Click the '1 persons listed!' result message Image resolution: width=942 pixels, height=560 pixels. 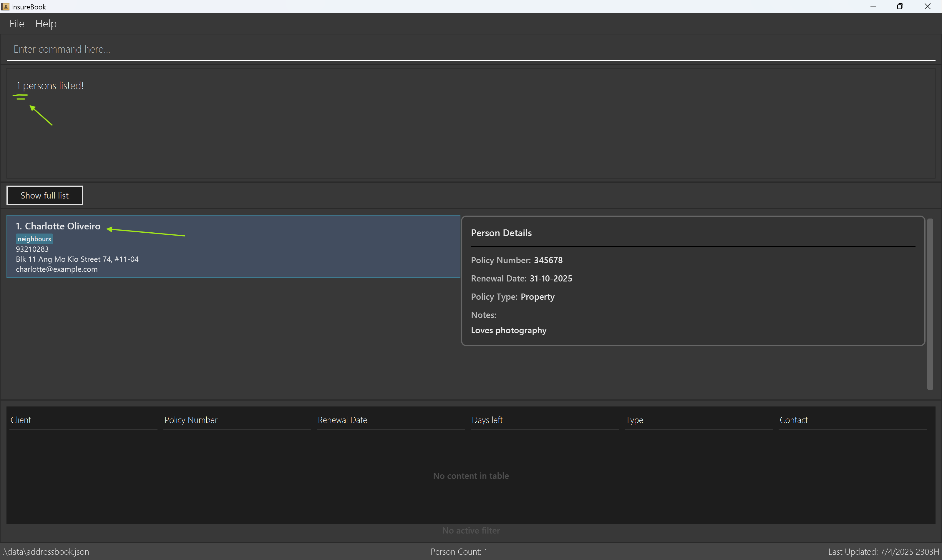tap(50, 86)
